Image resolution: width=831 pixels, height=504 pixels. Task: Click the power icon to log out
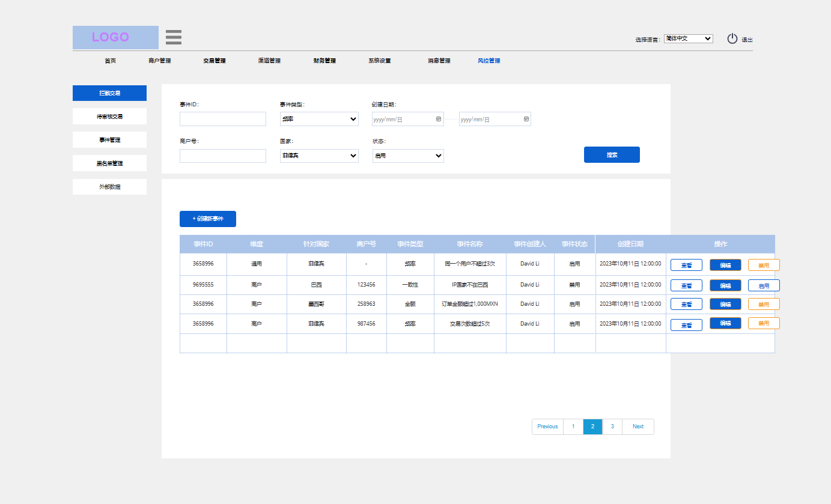click(732, 38)
